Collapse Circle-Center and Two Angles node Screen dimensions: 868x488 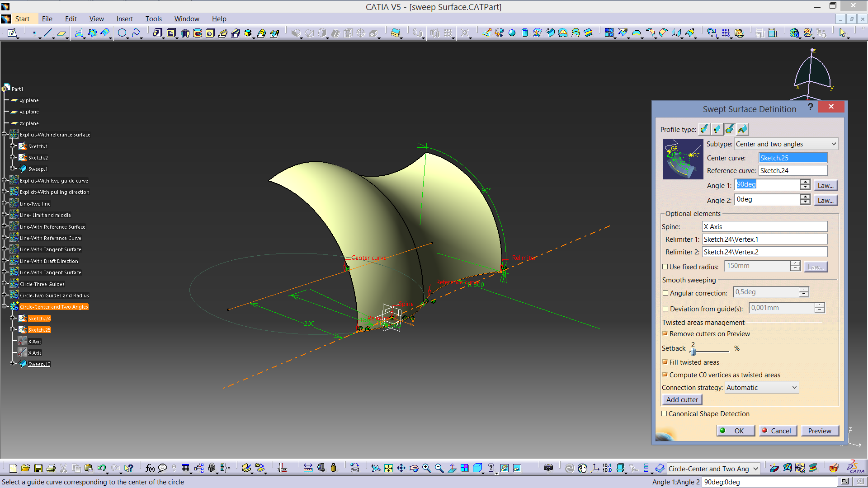(x=5, y=306)
